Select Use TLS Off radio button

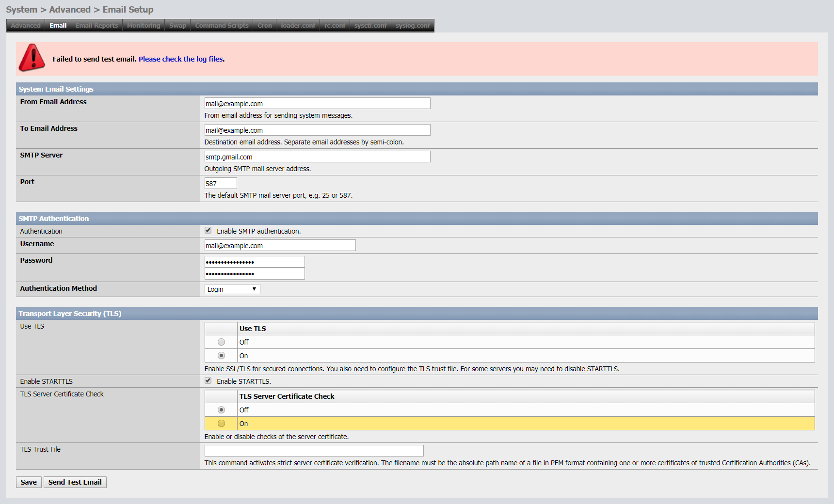[221, 342]
